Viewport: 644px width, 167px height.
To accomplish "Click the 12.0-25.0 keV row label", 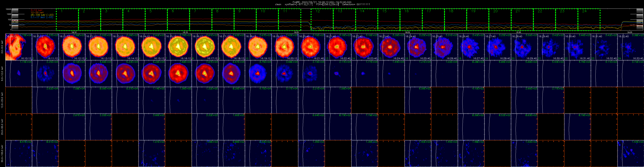I will point(2,100).
